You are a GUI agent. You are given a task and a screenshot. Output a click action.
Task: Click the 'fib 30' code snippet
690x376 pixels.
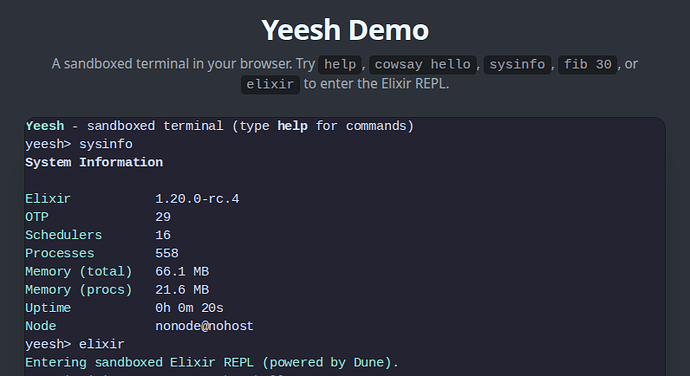point(587,64)
